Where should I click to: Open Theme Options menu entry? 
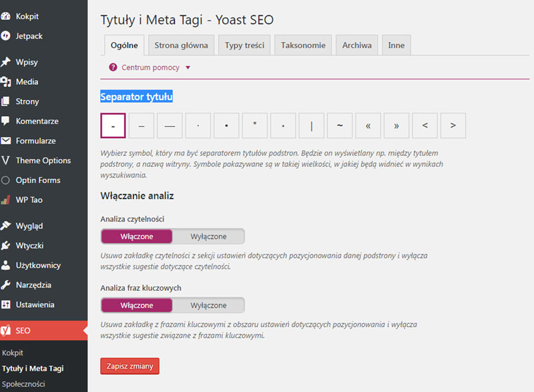(x=43, y=160)
